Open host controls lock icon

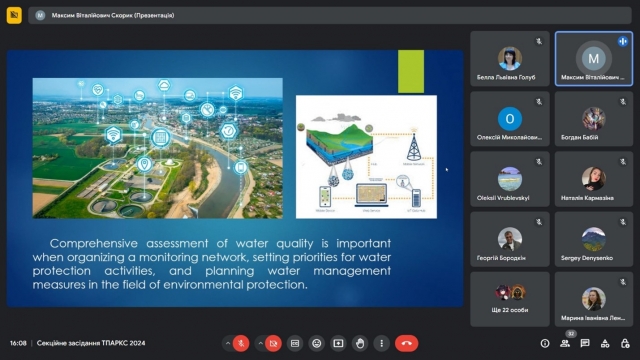625,343
